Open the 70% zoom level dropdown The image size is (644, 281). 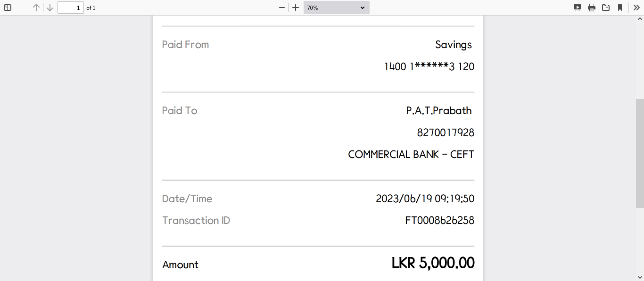tap(336, 8)
